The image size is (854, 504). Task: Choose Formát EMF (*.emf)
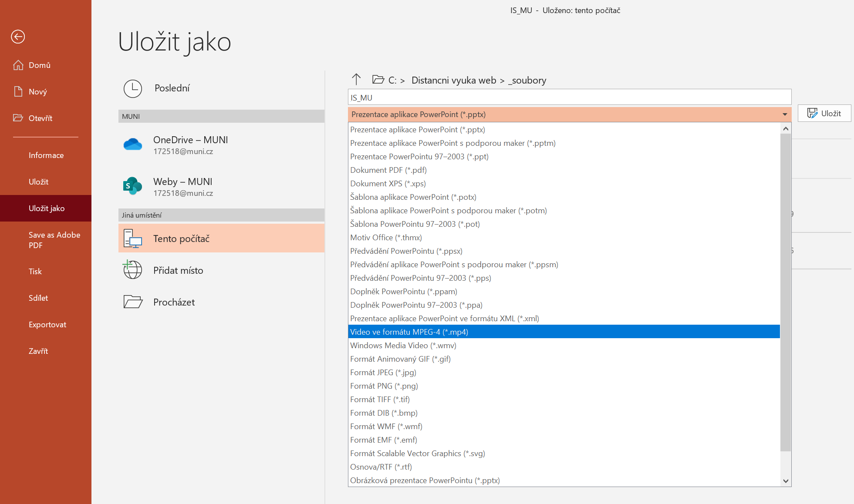click(x=564, y=440)
